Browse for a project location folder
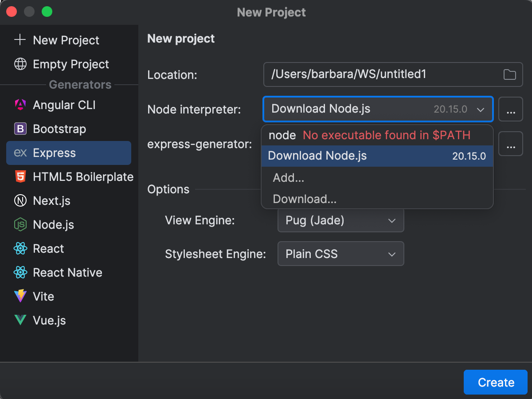The height and width of the screenshot is (399, 532). pyautogui.click(x=510, y=74)
